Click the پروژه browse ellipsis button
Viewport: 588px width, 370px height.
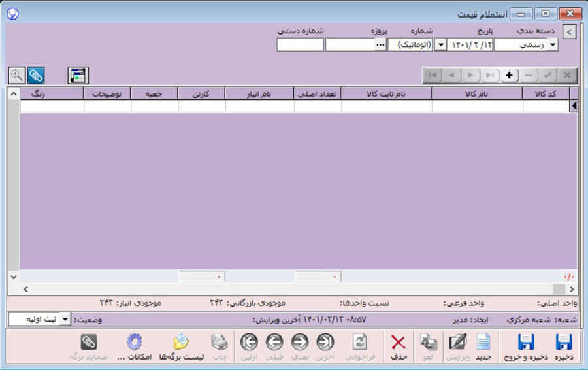(x=380, y=45)
